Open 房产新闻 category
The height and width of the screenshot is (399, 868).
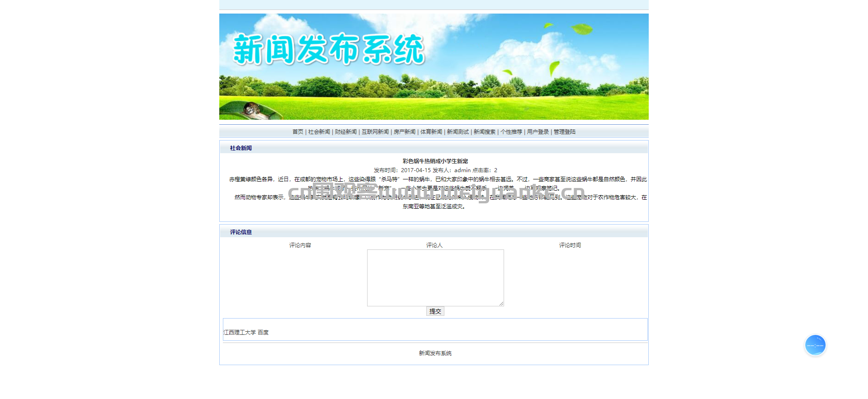click(x=404, y=132)
